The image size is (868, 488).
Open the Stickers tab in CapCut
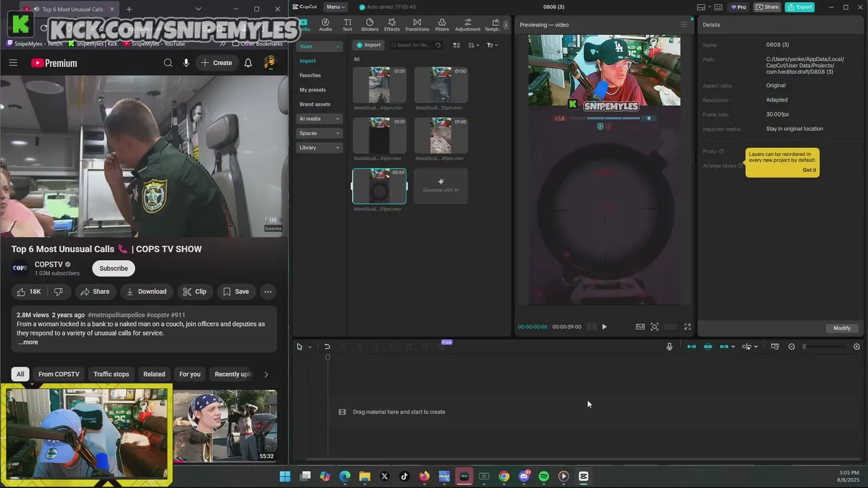[370, 25]
